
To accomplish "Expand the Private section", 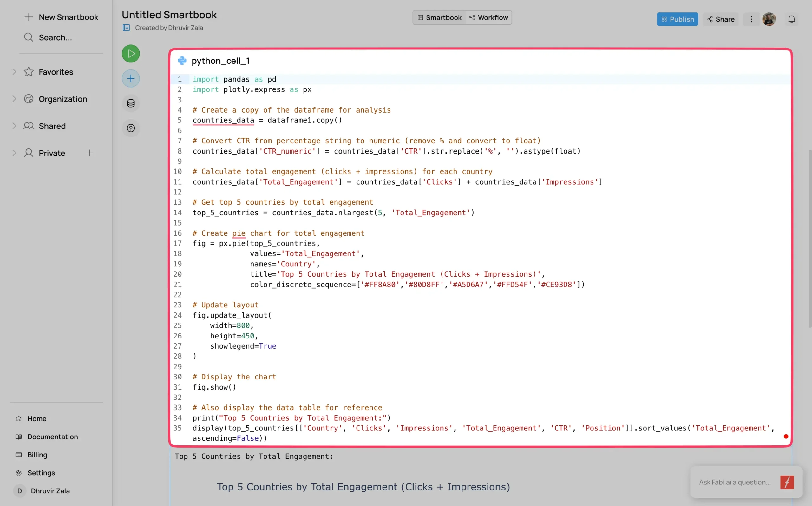I will point(14,153).
